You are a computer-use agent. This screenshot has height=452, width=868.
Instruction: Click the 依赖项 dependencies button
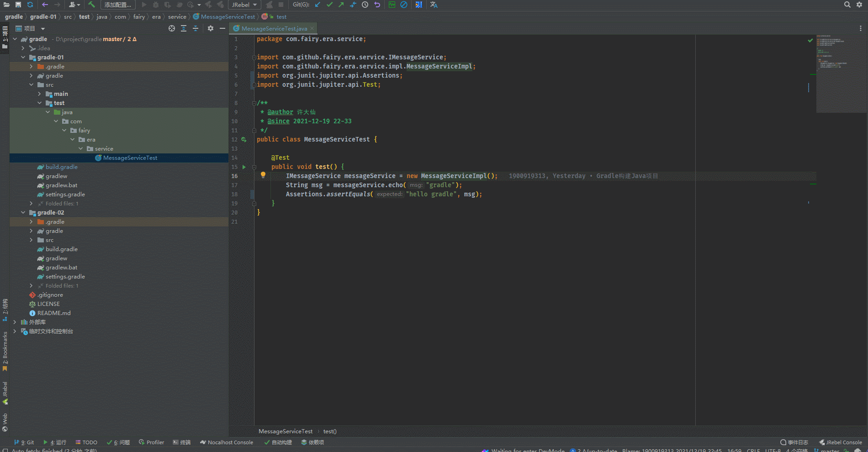click(x=313, y=442)
